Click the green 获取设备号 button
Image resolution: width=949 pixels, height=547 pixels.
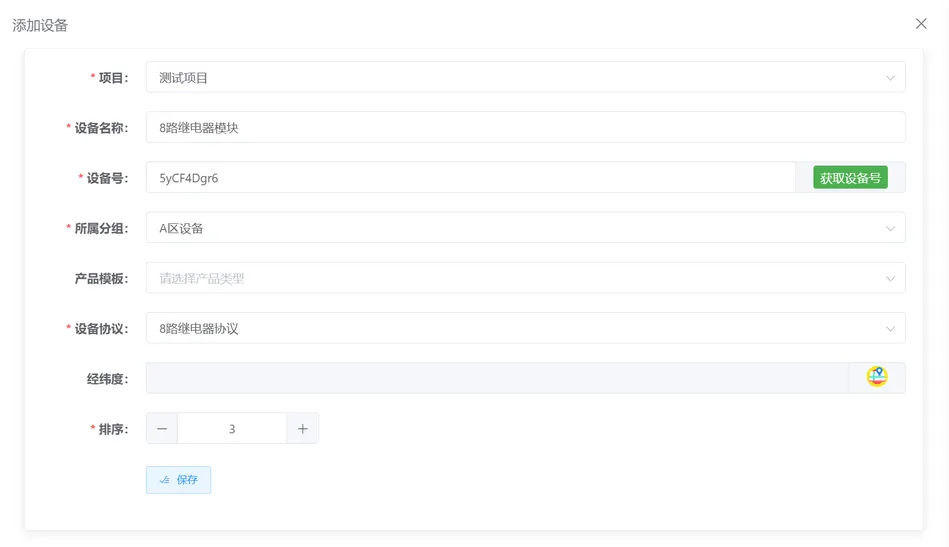point(850,178)
